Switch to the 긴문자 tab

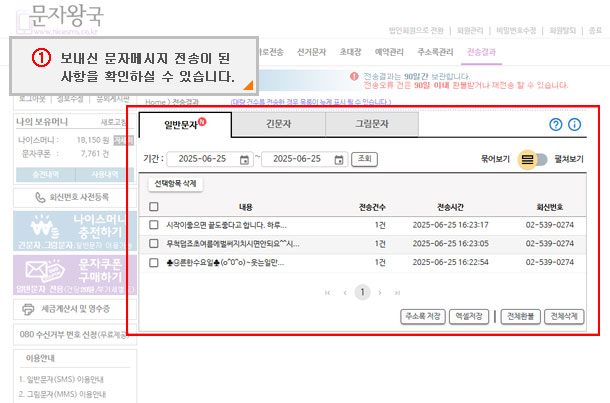pyautogui.click(x=278, y=125)
